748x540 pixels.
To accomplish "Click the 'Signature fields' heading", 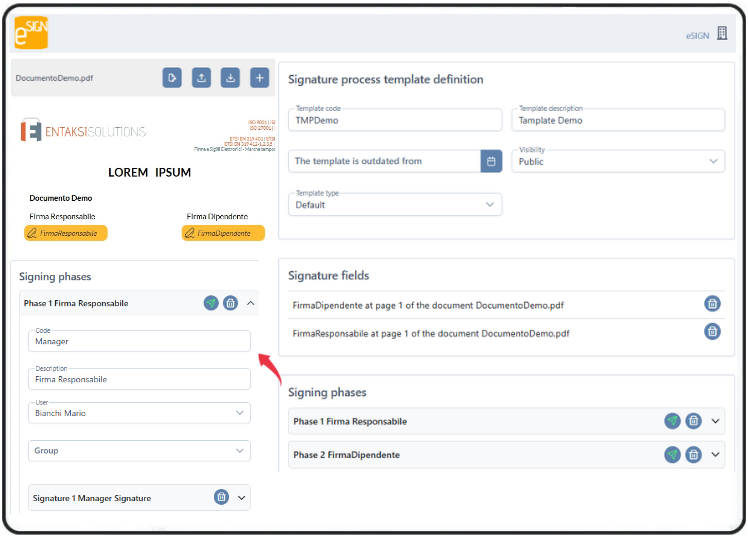I will [x=328, y=276].
